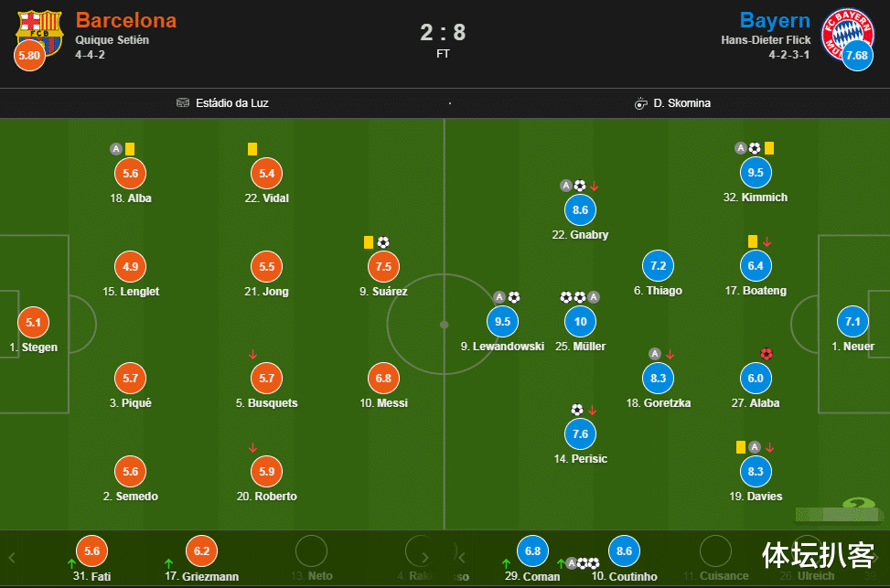The image size is (890, 588).
Task: Click Alaba's red own-goal ball icon
Action: coord(766,354)
